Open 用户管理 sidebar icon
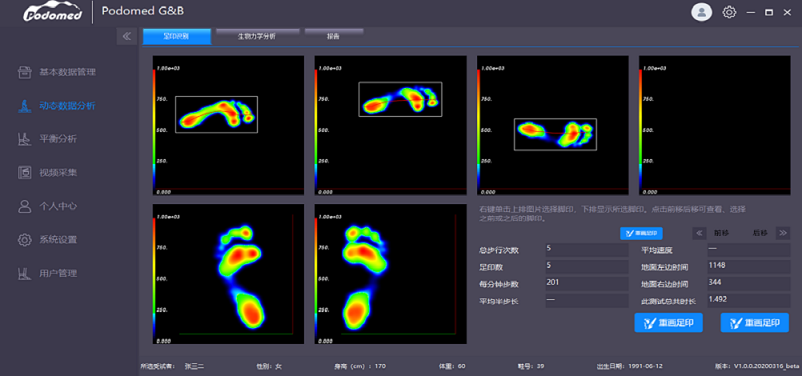 [24, 273]
